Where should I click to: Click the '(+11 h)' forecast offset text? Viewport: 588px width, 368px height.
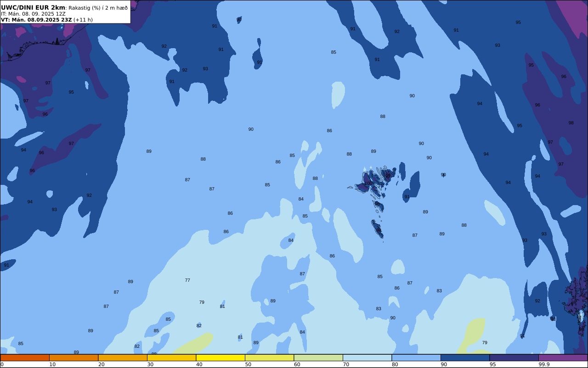coord(83,20)
